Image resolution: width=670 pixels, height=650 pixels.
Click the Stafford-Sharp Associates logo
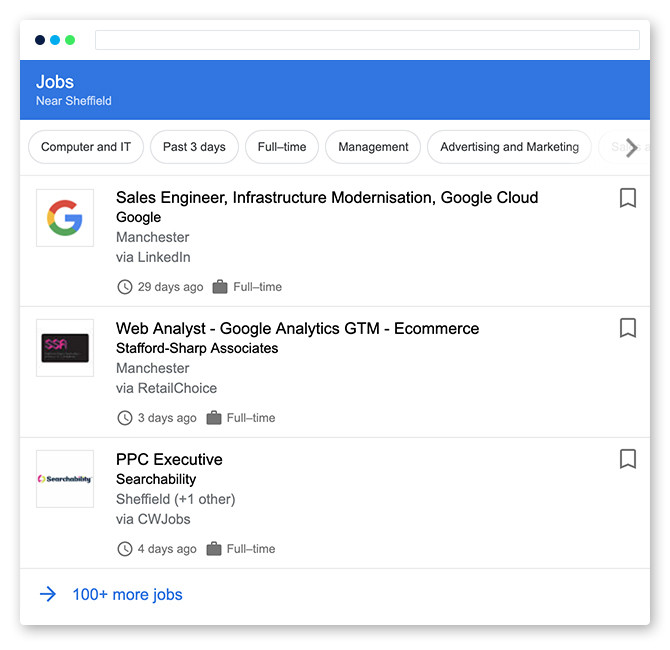point(65,348)
